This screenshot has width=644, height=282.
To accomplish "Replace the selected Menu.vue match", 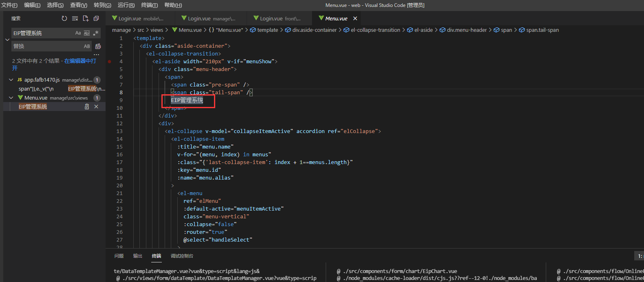I will coord(87,107).
